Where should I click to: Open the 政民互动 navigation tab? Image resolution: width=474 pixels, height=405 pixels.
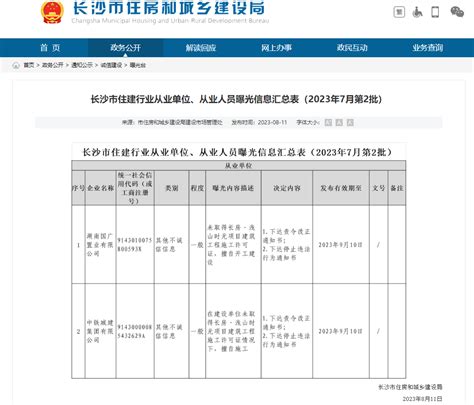coord(352,48)
